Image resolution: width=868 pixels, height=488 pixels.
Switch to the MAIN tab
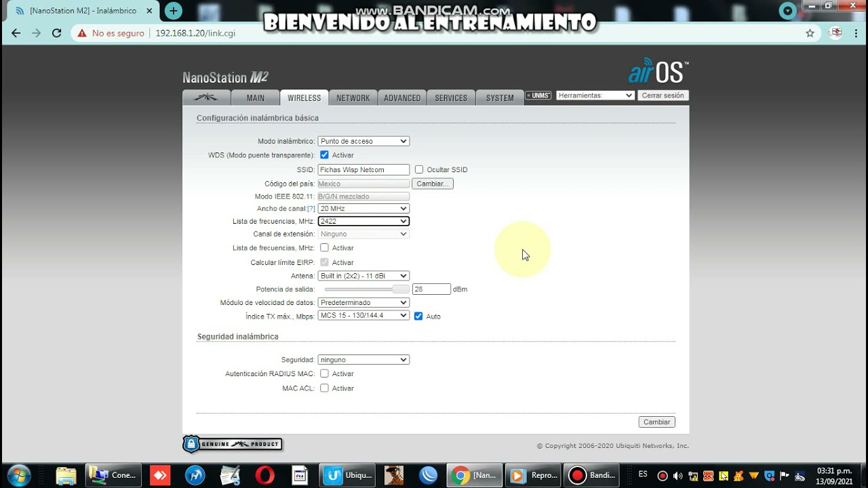(x=256, y=98)
